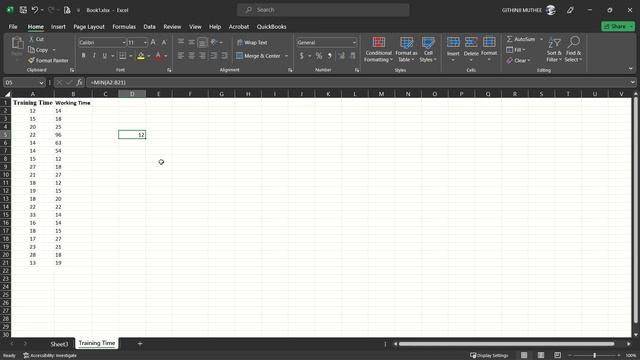
Task: Click the Search box in title bar
Action: coord(323,10)
